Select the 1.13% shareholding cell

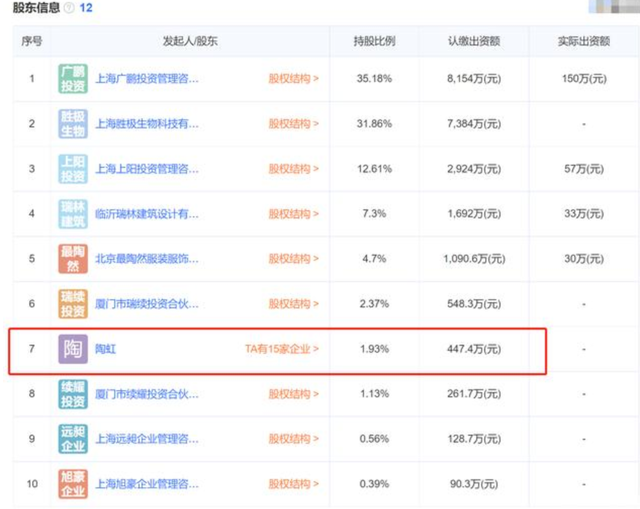[x=374, y=394]
